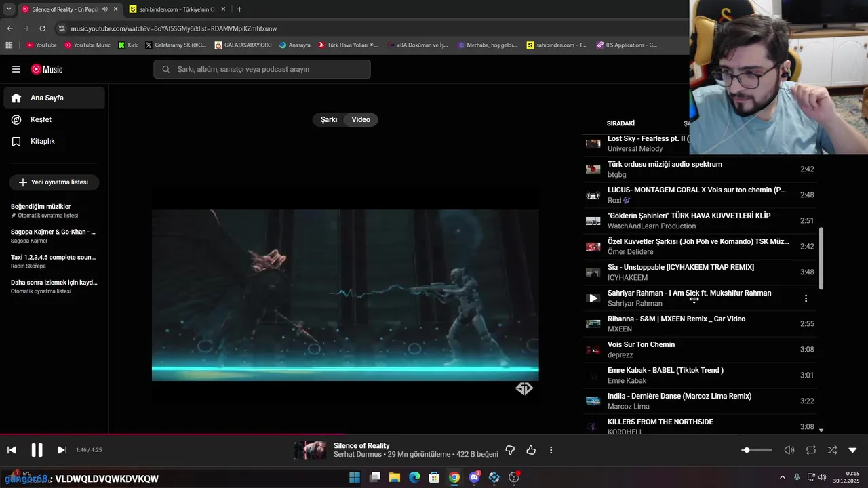Open Taxi 1,2,3,4,5 complete soundtrack playlist

[54, 261]
